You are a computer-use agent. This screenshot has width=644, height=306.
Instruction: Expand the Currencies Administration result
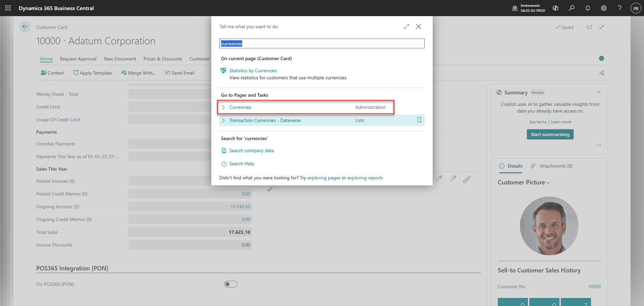223,107
